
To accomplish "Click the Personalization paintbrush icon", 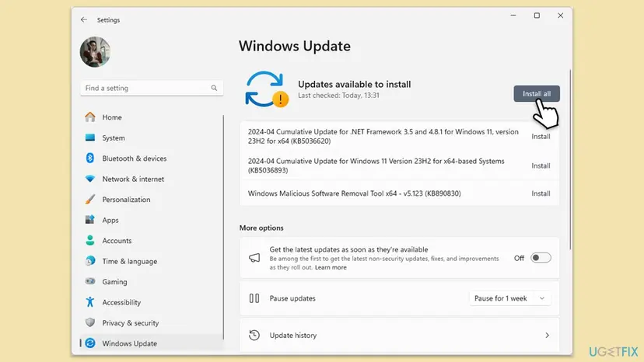I will [90, 199].
